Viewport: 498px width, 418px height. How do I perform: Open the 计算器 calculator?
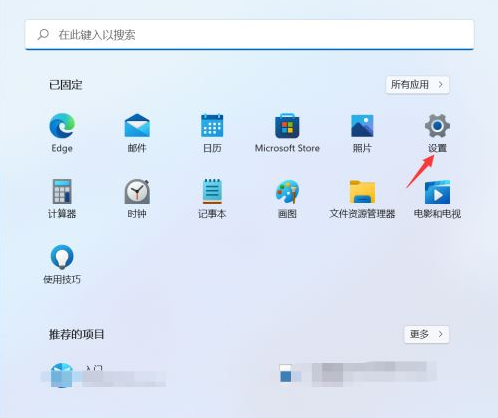(62, 199)
